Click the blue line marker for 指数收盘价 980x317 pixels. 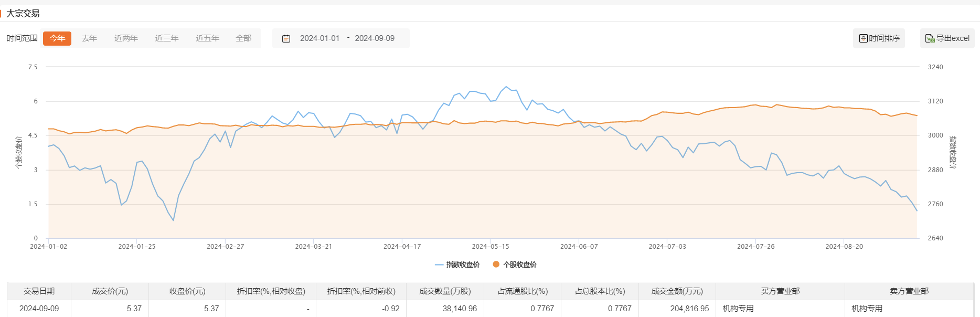tap(439, 265)
